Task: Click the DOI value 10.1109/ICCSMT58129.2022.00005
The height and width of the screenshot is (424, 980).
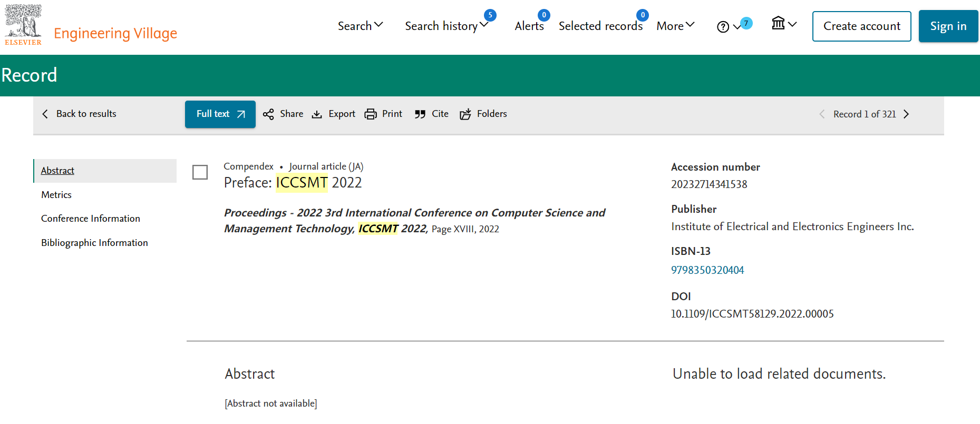Action: 752,314
